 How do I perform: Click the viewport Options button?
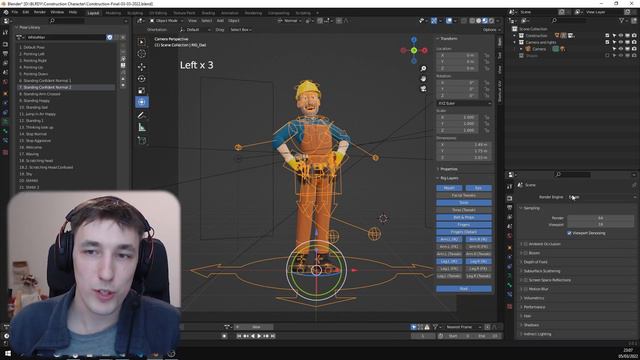pos(491,30)
